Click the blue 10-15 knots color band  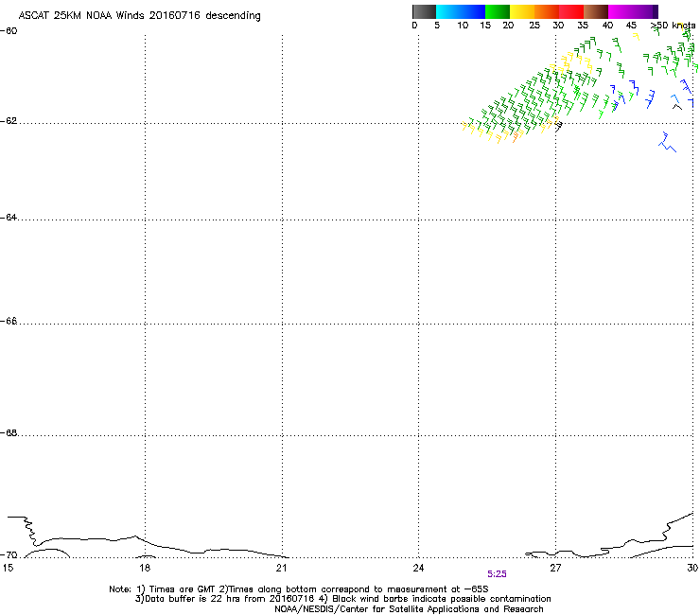click(473, 11)
